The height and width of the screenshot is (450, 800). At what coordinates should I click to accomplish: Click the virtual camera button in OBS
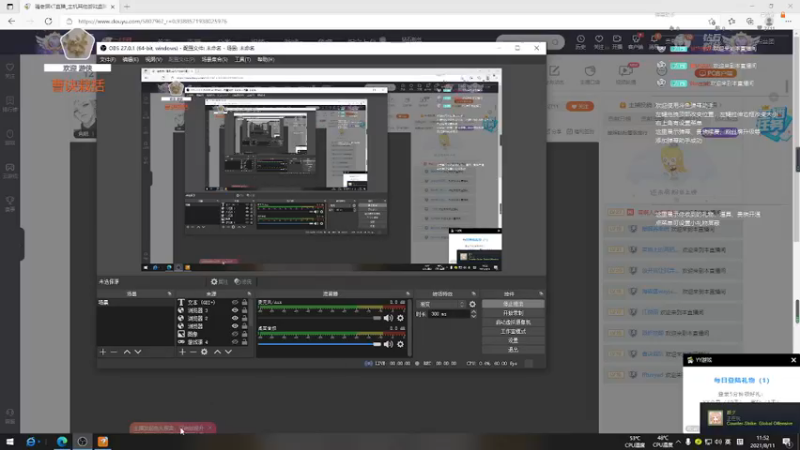click(513, 322)
